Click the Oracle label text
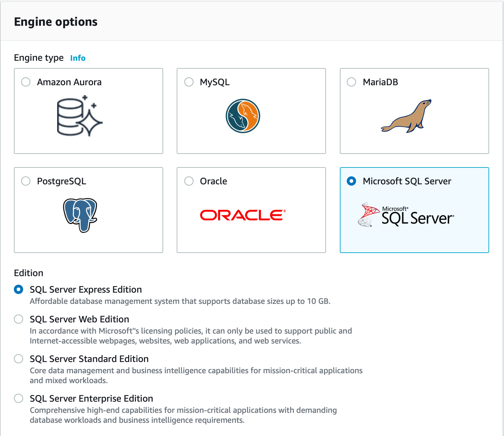Viewport: 504px width, 436px height. pos(213,181)
